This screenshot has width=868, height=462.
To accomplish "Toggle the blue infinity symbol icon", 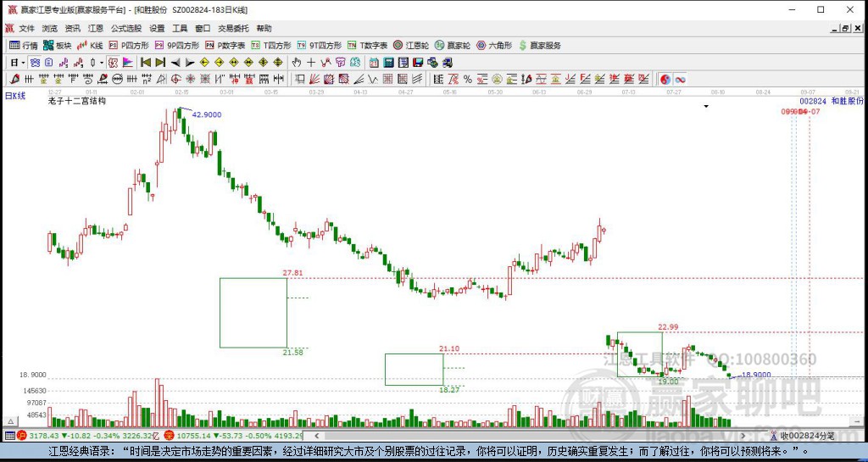I will click(680, 79).
